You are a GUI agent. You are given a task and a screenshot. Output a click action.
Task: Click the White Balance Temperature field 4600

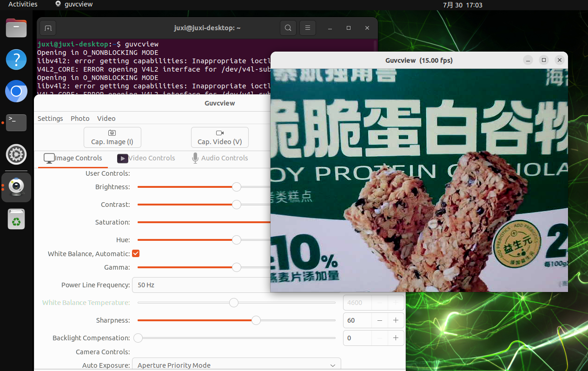pyautogui.click(x=357, y=303)
